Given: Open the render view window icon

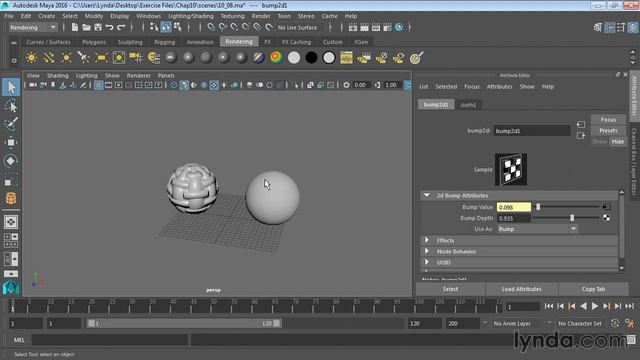Looking at the screenshot, I should (x=353, y=27).
